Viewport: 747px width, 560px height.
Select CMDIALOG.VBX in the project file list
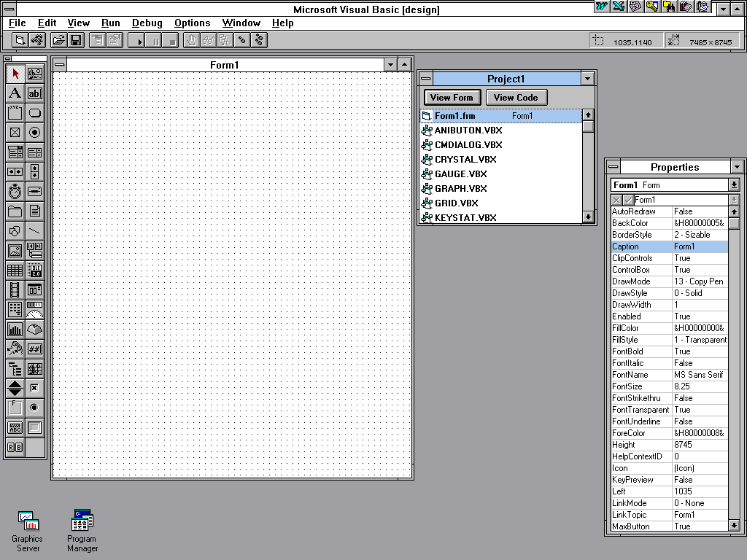pyautogui.click(x=500, y=145)
